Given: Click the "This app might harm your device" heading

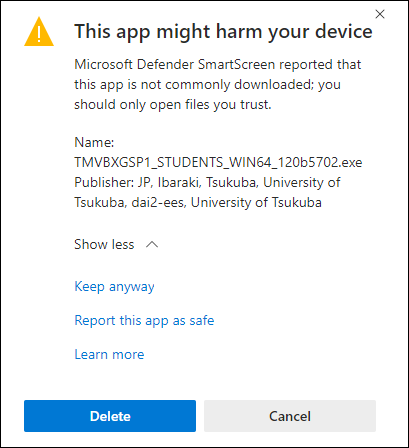Looking at the screenshot, I should [x=223, y=32].
